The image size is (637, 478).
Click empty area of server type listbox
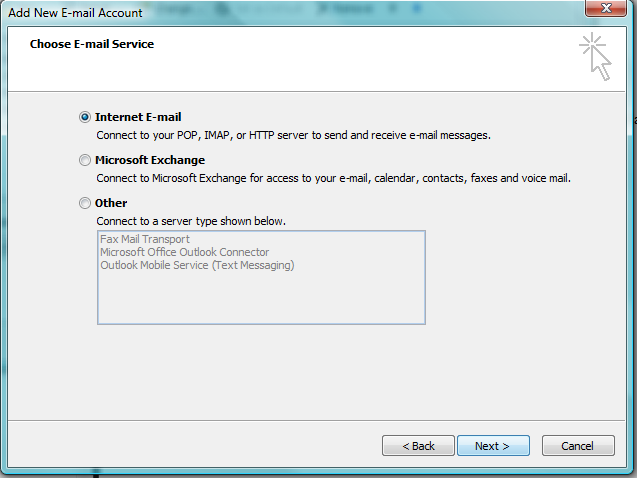click(x=261, y=298)
